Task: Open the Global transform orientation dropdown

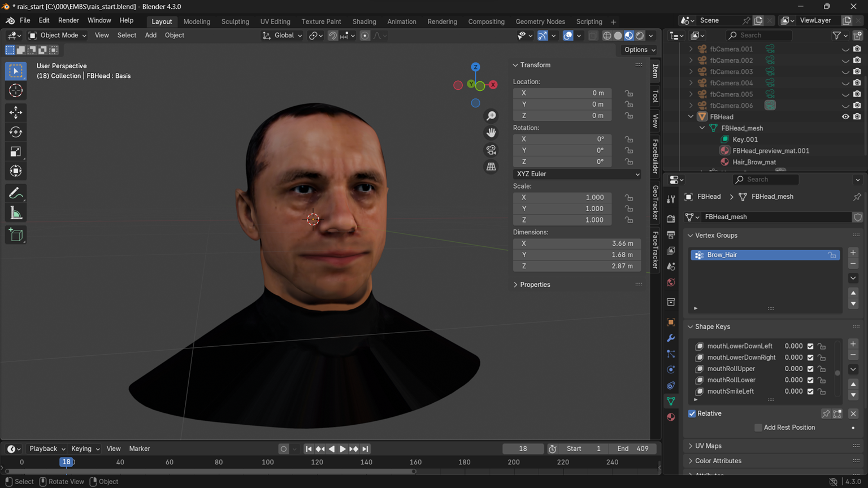Action: pyautogui.click(x=282, y=36)
